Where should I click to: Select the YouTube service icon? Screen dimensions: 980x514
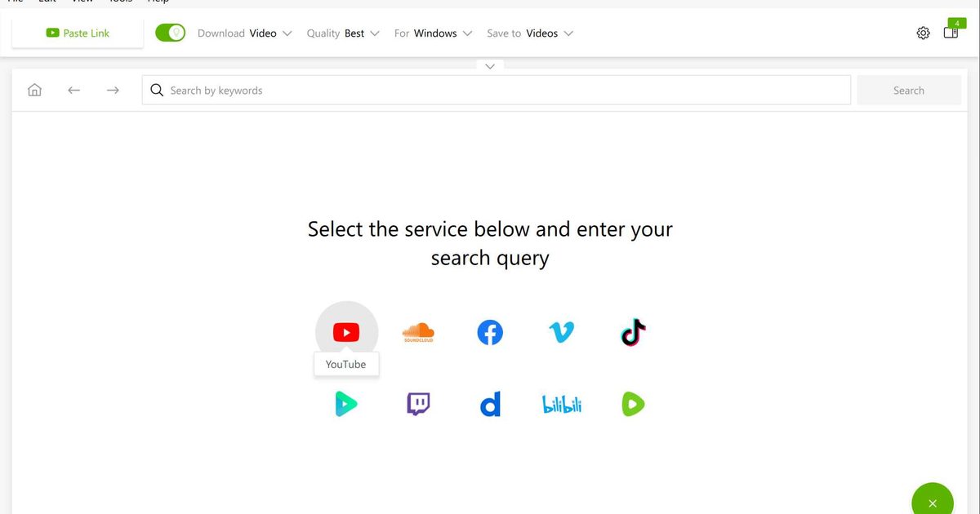click(346, 332)
